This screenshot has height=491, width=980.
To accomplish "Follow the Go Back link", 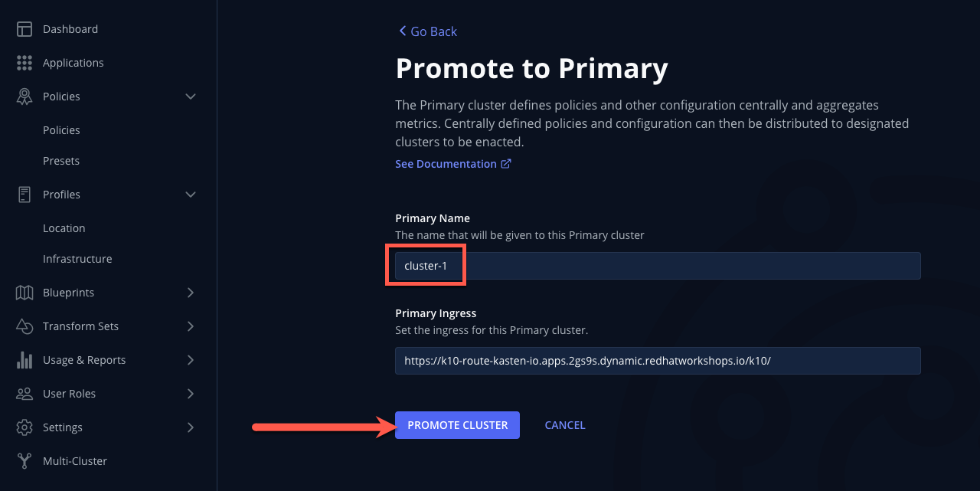I will [x=427, y=31].
